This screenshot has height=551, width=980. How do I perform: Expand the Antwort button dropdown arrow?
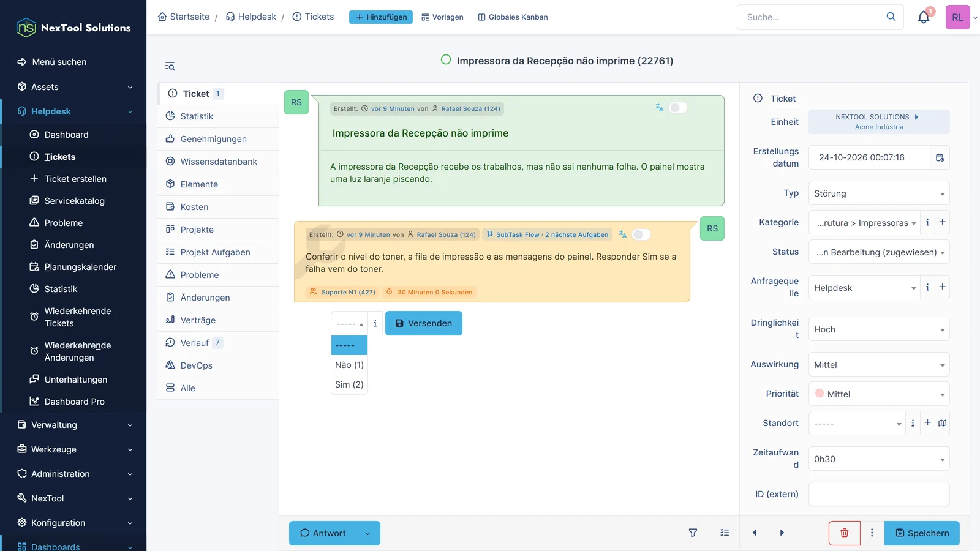(x=367, y=533)
